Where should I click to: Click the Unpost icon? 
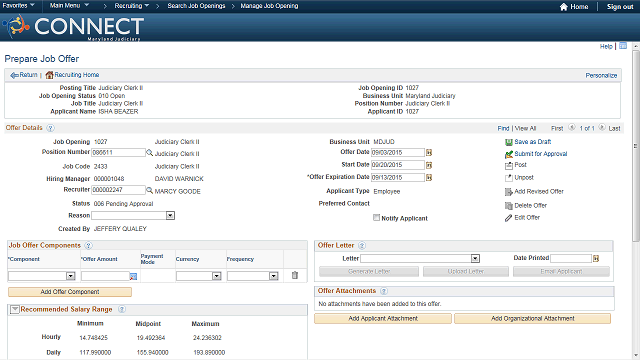point(509,178)
